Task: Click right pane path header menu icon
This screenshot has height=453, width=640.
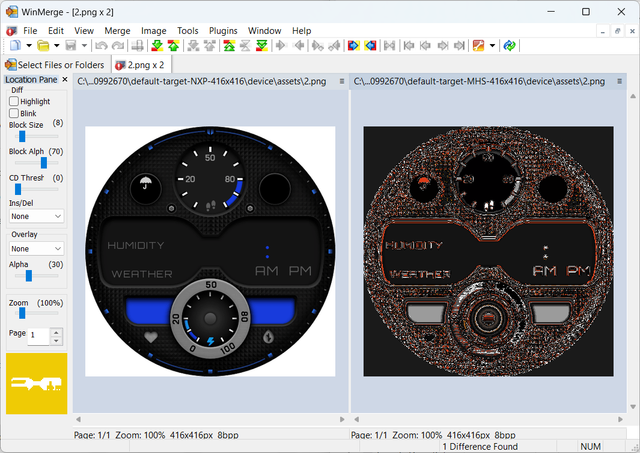Action: point(619,81)
